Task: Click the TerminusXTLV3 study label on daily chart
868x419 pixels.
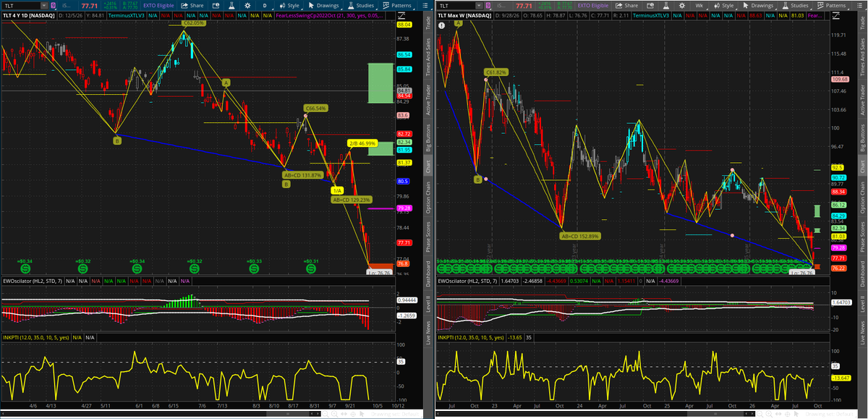Action: pyautogui.click(x=126, y=14)
